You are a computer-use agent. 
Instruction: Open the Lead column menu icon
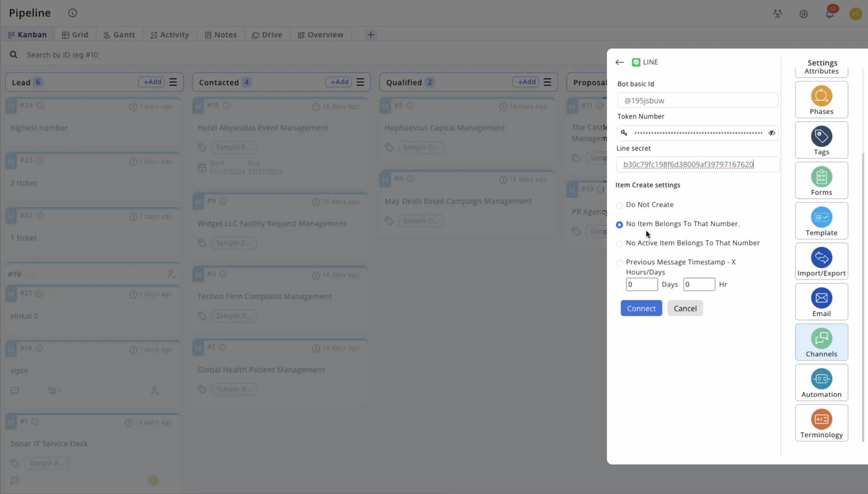(173, 82)
